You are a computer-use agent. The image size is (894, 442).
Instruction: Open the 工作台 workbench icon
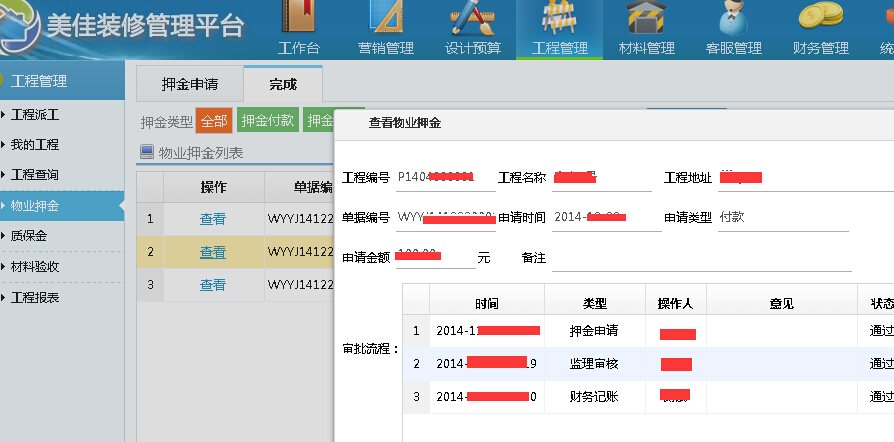(x=297, y=20)
